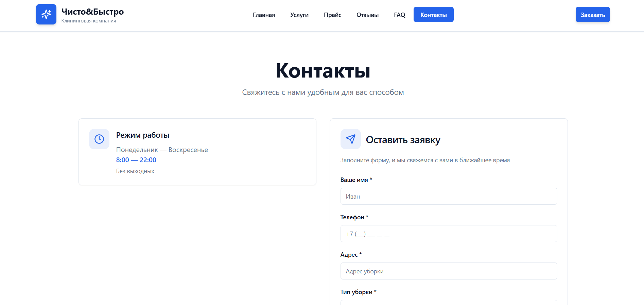644x305 pixels.
Task: Select the active Контакты tab
Action: pos(433,15)
